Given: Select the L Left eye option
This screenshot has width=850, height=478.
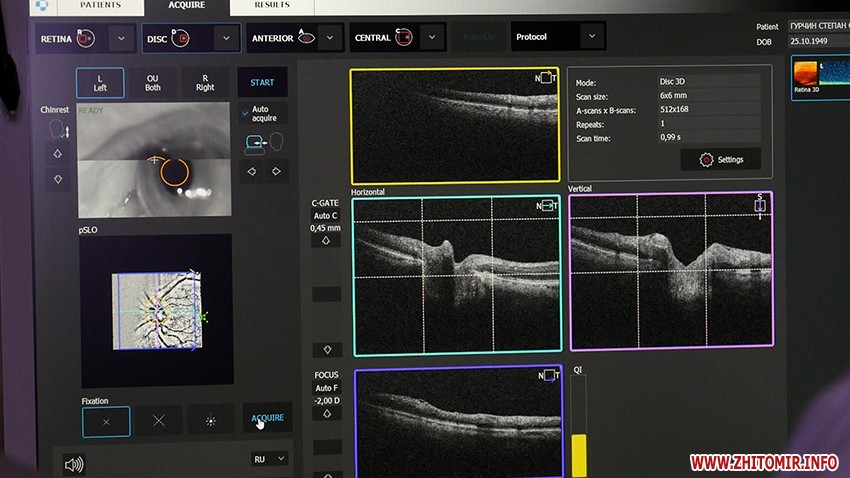Looking at the screenshot, I should pyautogui.click(x=100, y=83).
